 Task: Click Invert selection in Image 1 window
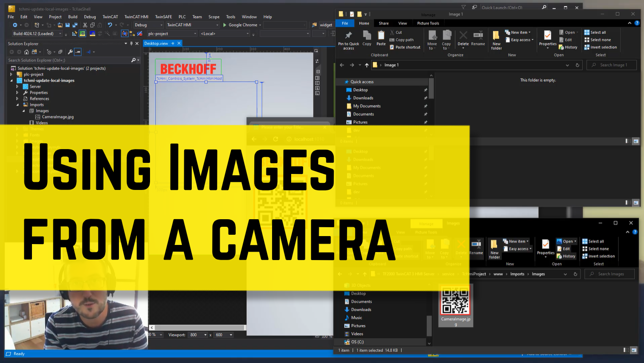pos(601,47)
